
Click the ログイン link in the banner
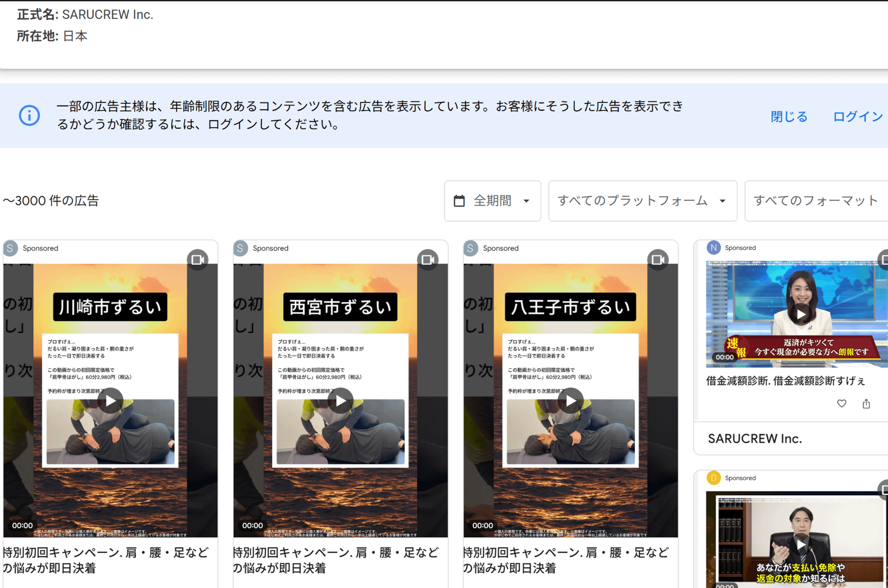click(x=858, y=116)
